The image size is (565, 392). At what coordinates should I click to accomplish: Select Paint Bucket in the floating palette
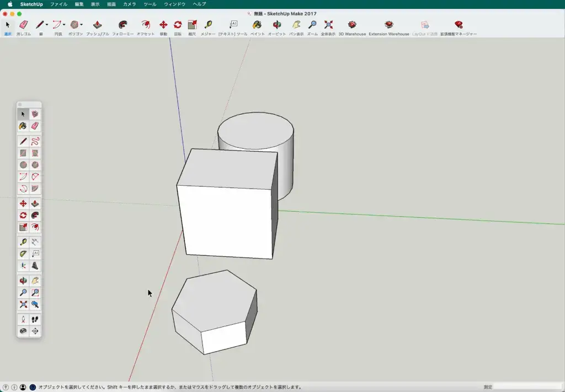pyautogui.click(x=23, y=126)
